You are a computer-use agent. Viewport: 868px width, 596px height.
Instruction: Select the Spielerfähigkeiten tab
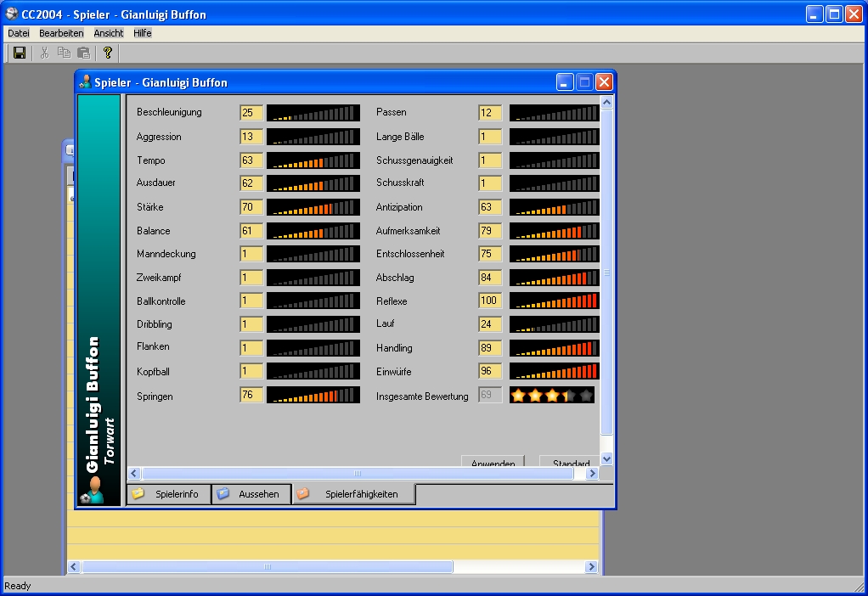pos(353,494)
